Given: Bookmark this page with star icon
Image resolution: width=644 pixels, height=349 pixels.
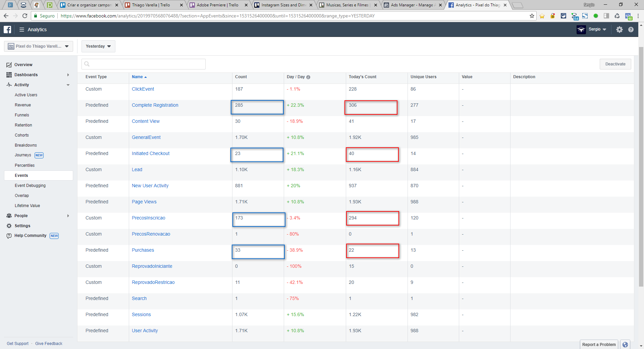Looking at the screenshot, I should 532,16.
